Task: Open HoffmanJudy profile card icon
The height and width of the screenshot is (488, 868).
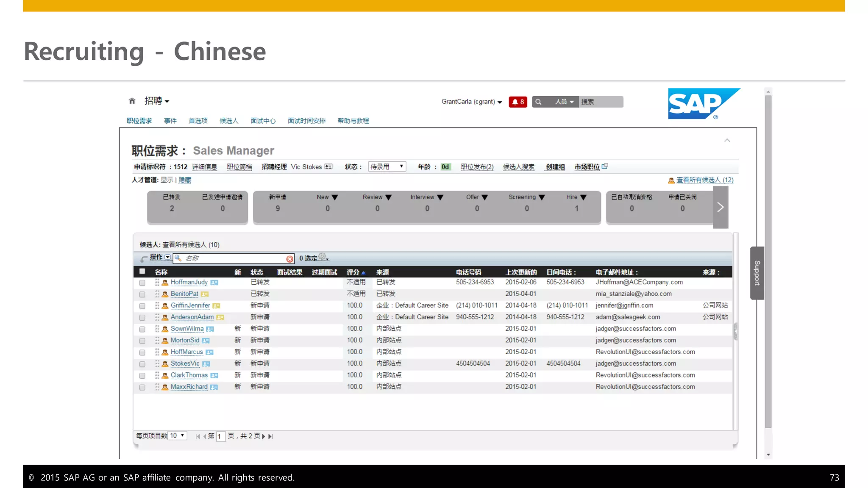Action: pyautogui.click(x=214, y=283)
